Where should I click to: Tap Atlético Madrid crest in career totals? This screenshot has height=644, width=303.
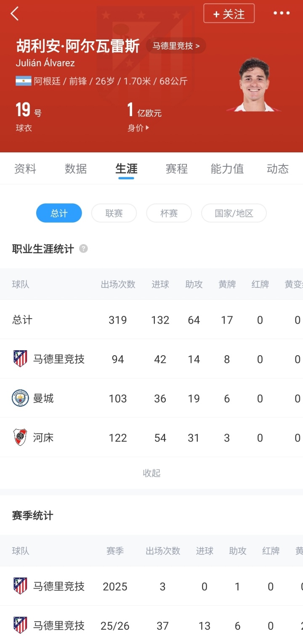(x=20, y=359)
